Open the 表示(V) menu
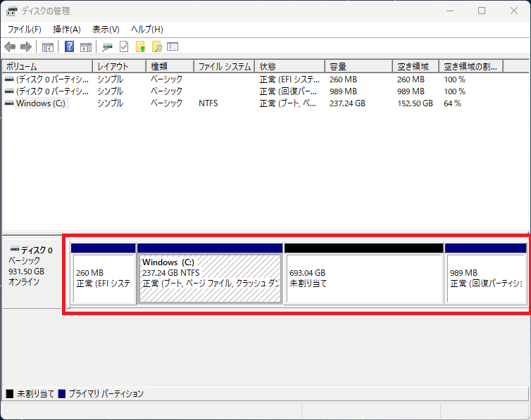 tap(106, 30)
